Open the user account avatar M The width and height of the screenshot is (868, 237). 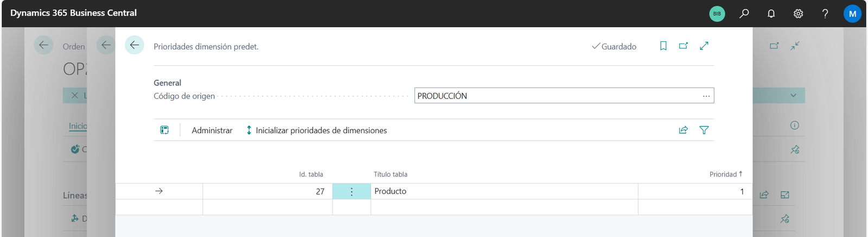pos(852,14)
